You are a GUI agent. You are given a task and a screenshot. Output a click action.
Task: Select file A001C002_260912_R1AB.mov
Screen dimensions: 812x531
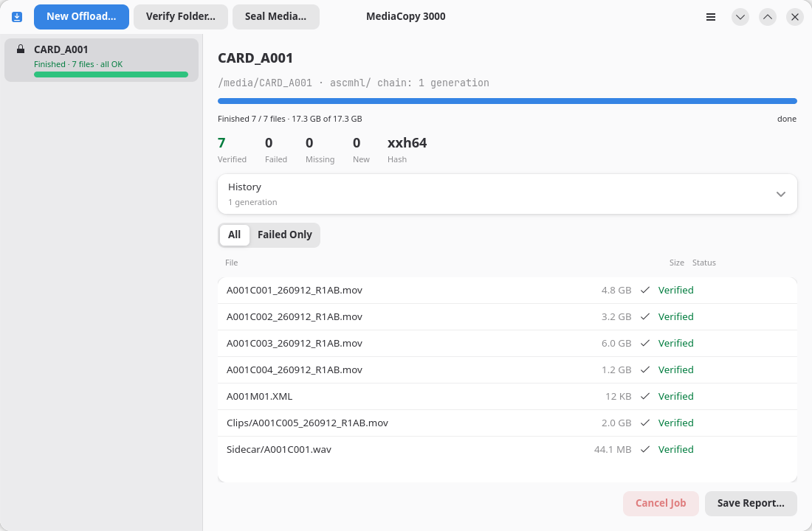coord(508,316)
